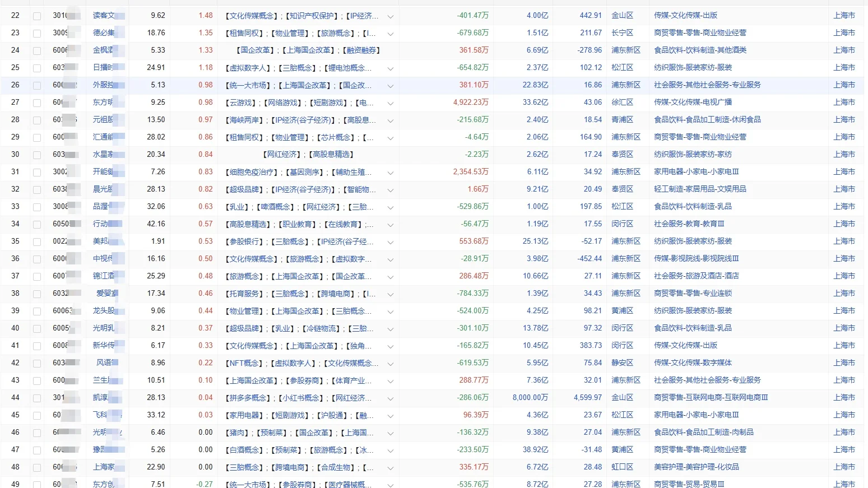The image size is (868, 488).
Task: Open the concept dropdown arrow in row 26
Action: click(391, 86)
